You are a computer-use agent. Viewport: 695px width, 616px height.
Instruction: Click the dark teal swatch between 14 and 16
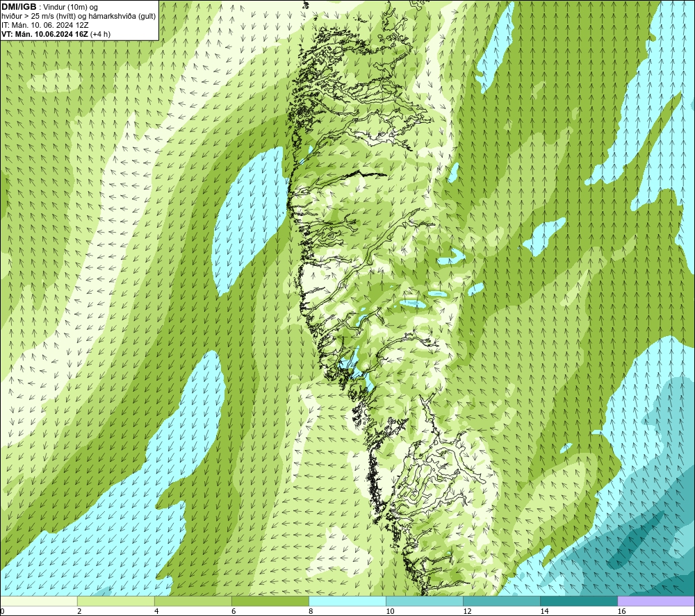578,601
